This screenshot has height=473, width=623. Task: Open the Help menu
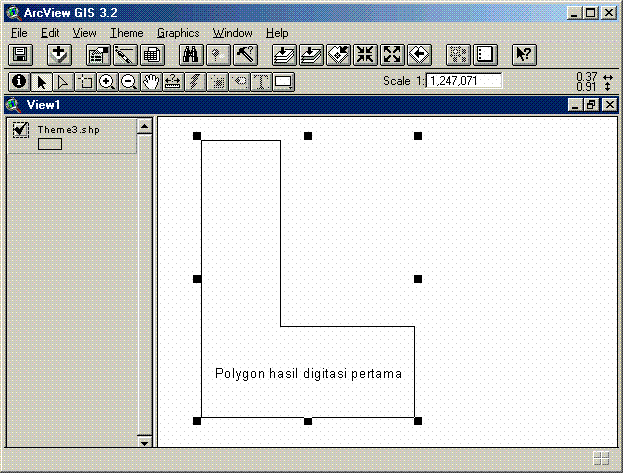click(277, 33)
